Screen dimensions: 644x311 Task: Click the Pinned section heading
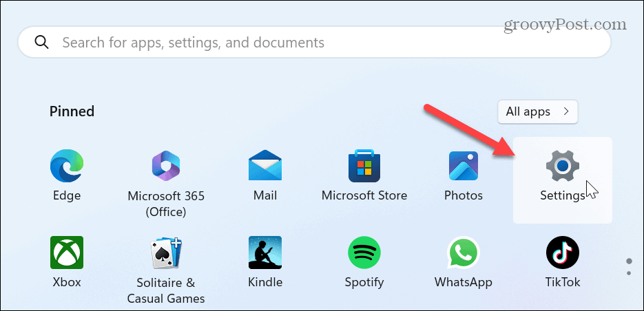72,111
